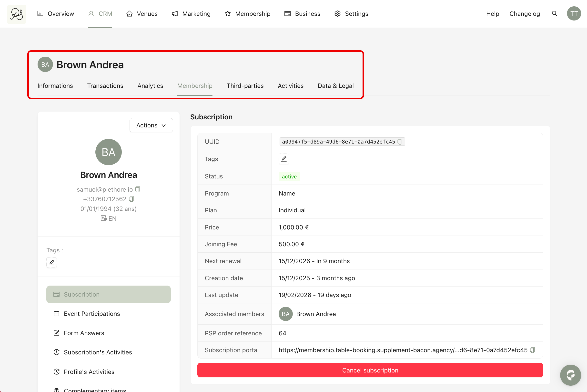
Task: Copy the phone number +33760712562
Action: [132, 199]
